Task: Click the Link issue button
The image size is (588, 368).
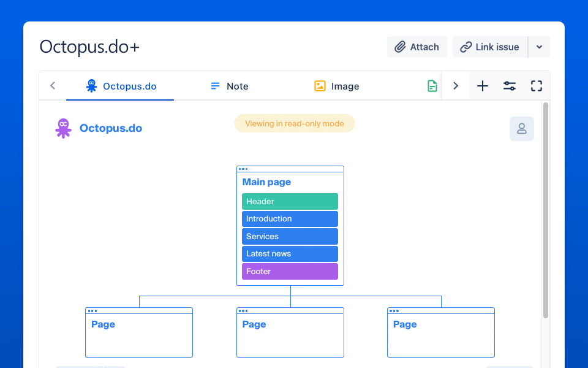Action: 490,47
